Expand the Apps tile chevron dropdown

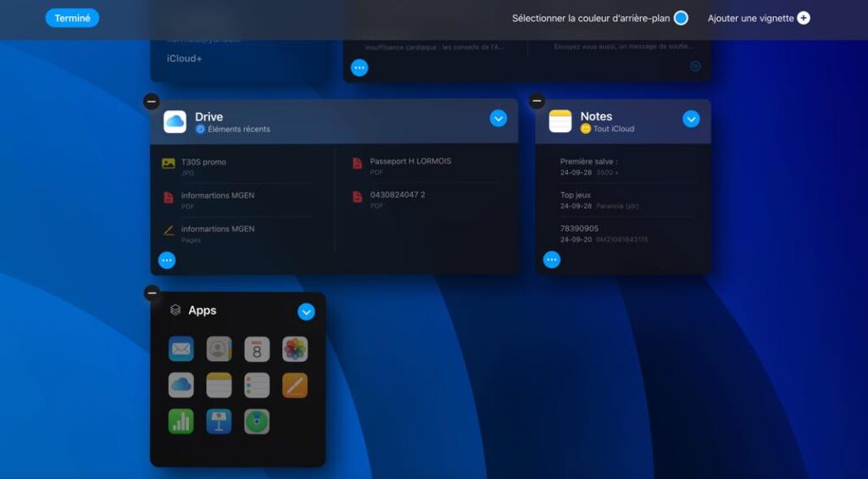[306, 312]
